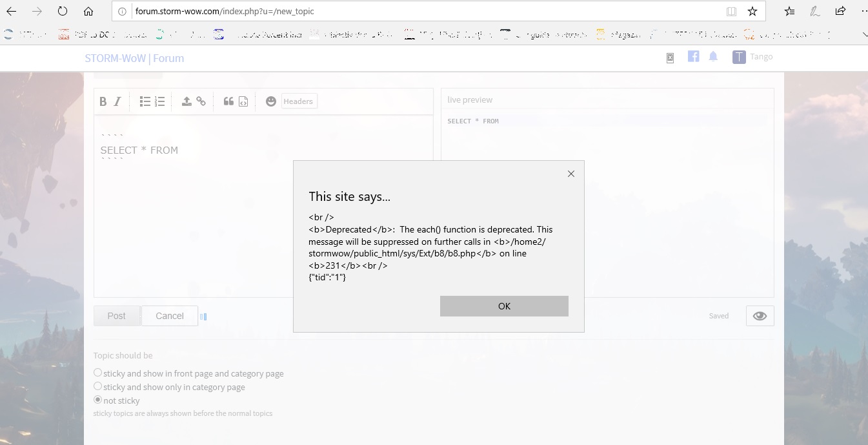Click the 'Topic should be' label
Screen dimensions: 868x445
click(123, 355)
